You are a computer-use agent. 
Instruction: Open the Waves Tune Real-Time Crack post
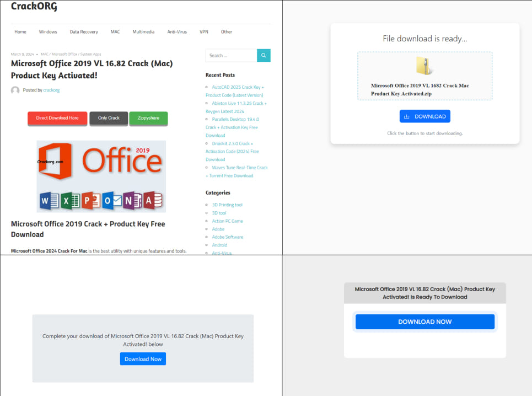[237, 172]
